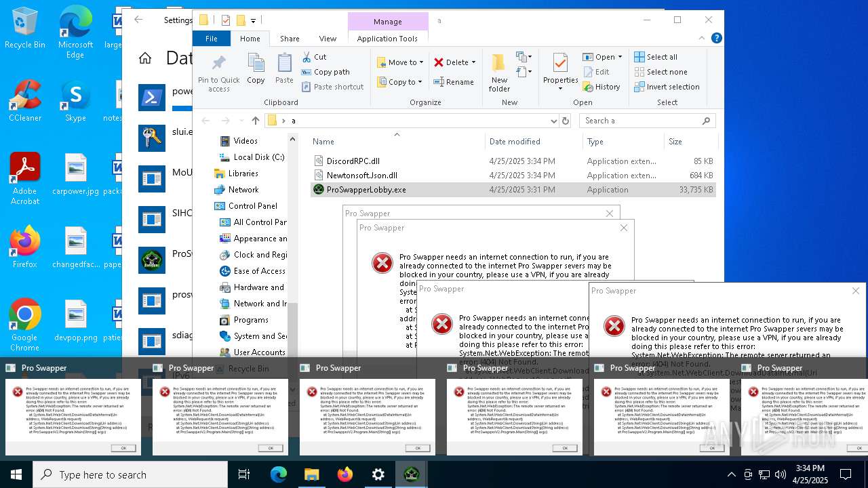Open Application Tools tab

pyautogui.click(x=387, y=39)
